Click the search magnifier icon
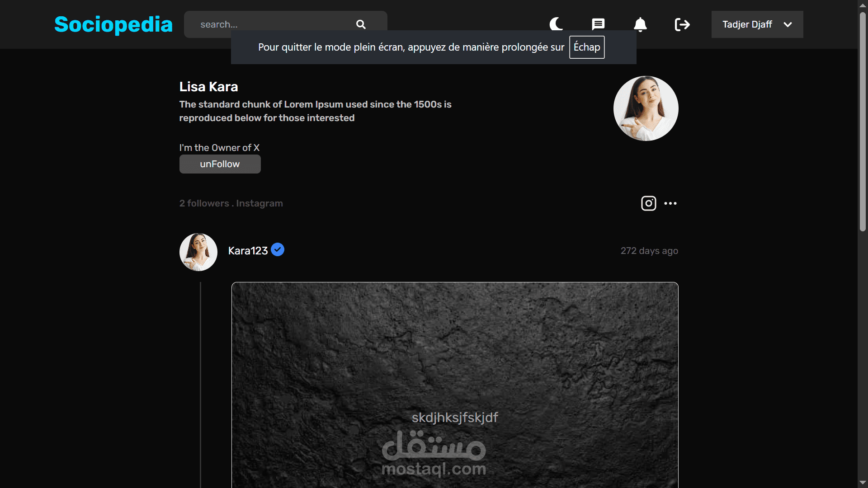This screenshot has height=488, width=868. tap(361, 24)
